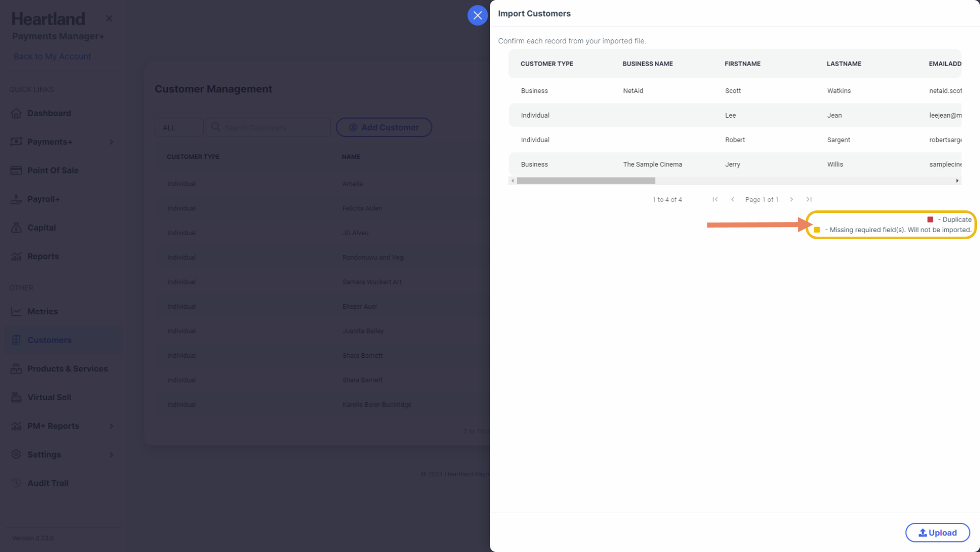The width and height of the screenshot is (980, 552).
Task: Expand the Settings submenu chevron
Action: pyautogui.click(x=111, y=455)
